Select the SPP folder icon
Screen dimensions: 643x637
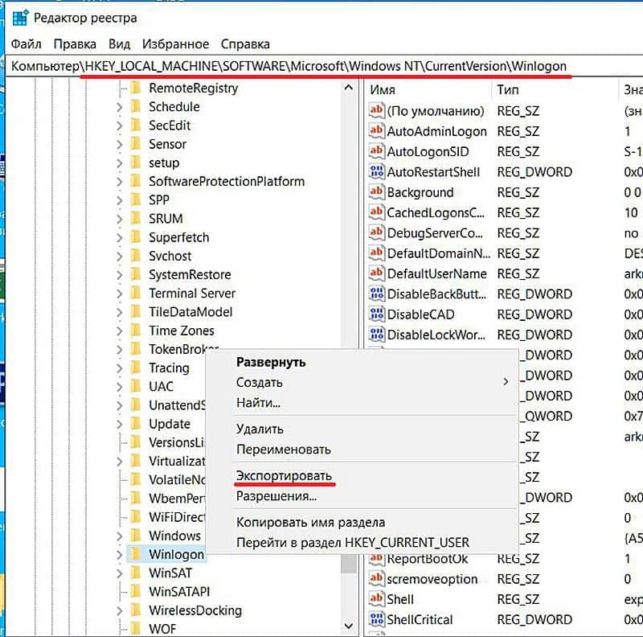pos(135,200)
